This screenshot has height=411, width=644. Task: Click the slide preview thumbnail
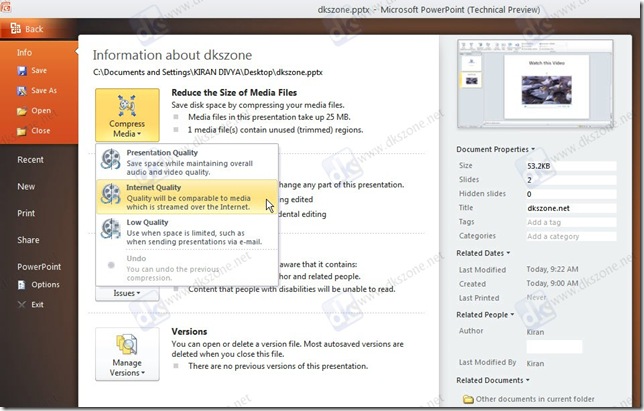535,84
